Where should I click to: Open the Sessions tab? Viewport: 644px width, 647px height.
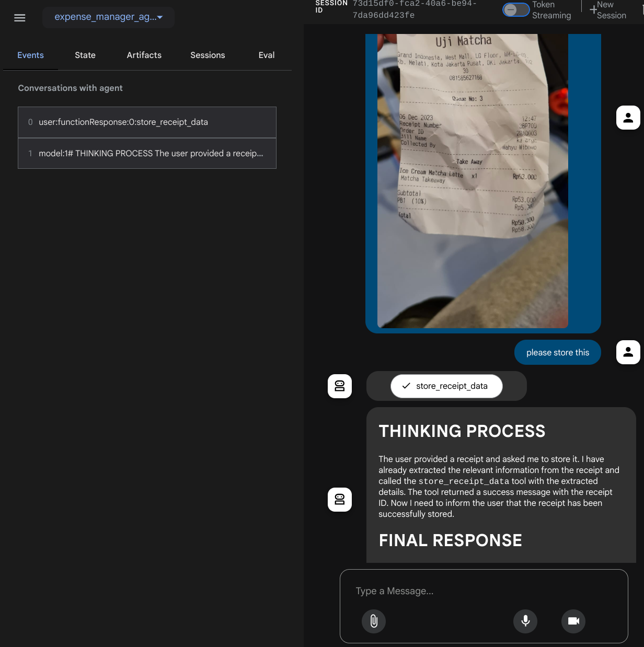(208, 55)
